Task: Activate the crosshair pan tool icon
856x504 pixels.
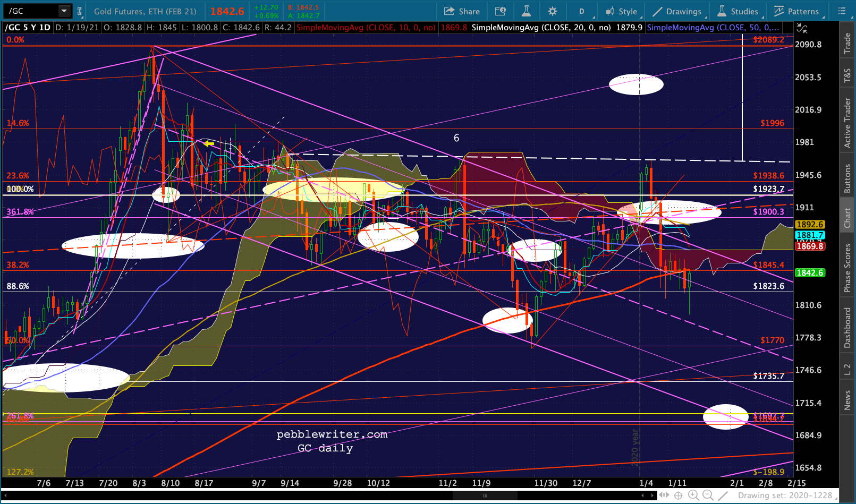Action: [x=678, y=496]
